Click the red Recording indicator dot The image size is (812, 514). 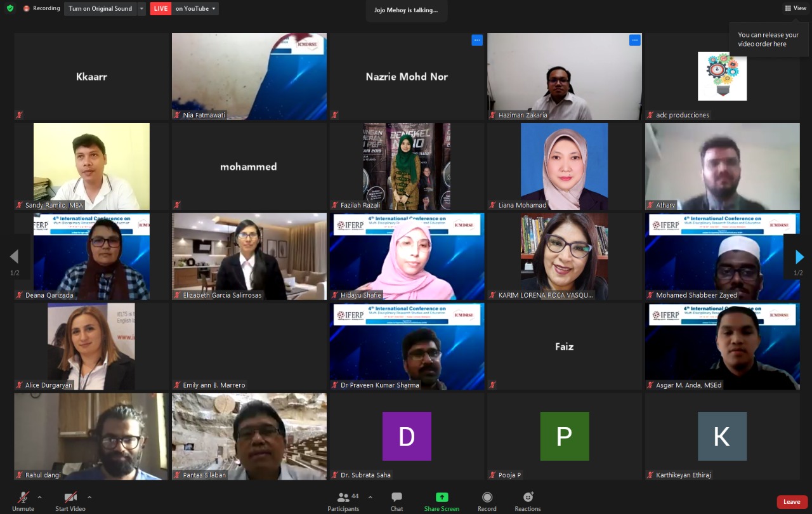coord(27,9)
